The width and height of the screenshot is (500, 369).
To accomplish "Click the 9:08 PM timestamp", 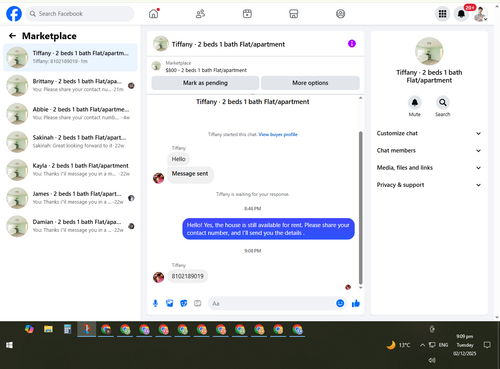I will [252, 251].
